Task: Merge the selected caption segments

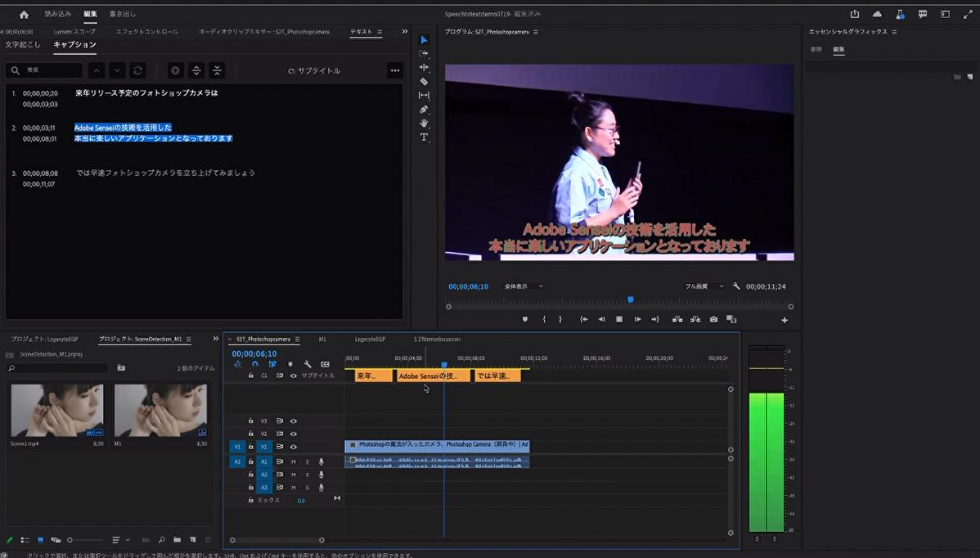Action: click(217, 70)
